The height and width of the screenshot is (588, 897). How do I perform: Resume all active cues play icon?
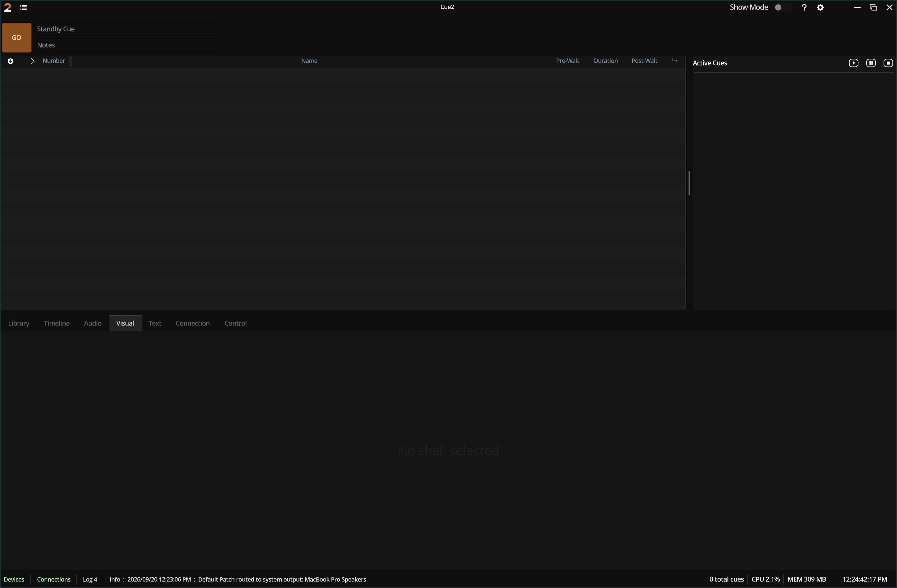[x=853, y=63]
